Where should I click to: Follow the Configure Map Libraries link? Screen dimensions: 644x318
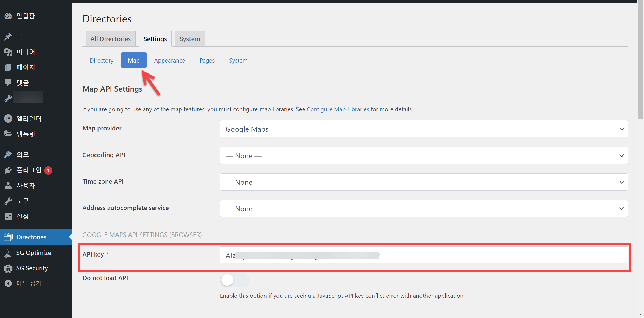tap(338, 109)
